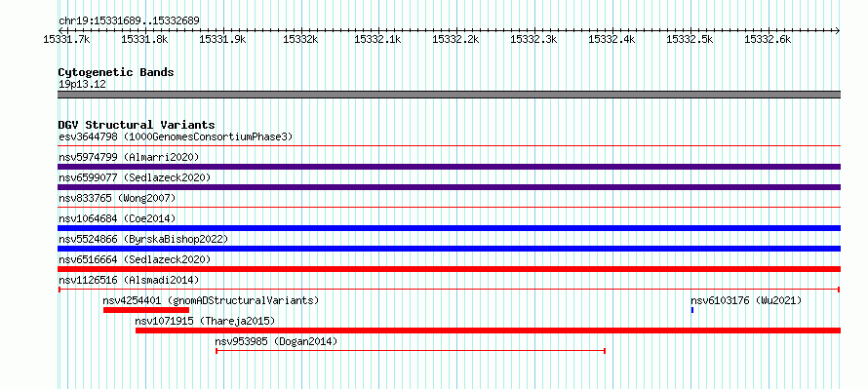This screenshot has height=389, width=868.
Task: Click the 15332.4k ruler tick label
Action: [x=612, y=40]
